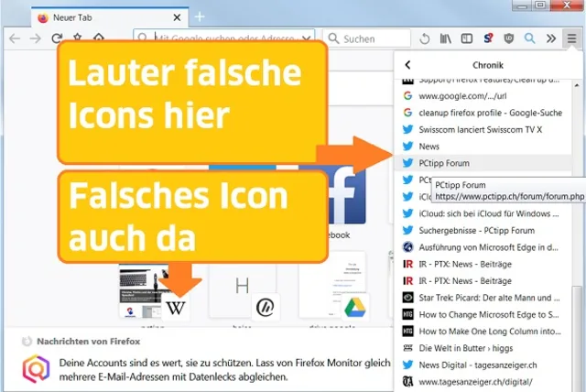
Task: Reload the current page
Action: pyautogui.click(x=57, y=38)
